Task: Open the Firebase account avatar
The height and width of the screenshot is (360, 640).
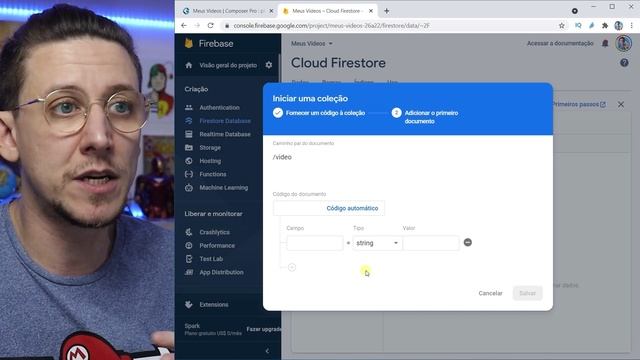Action: 623,43
